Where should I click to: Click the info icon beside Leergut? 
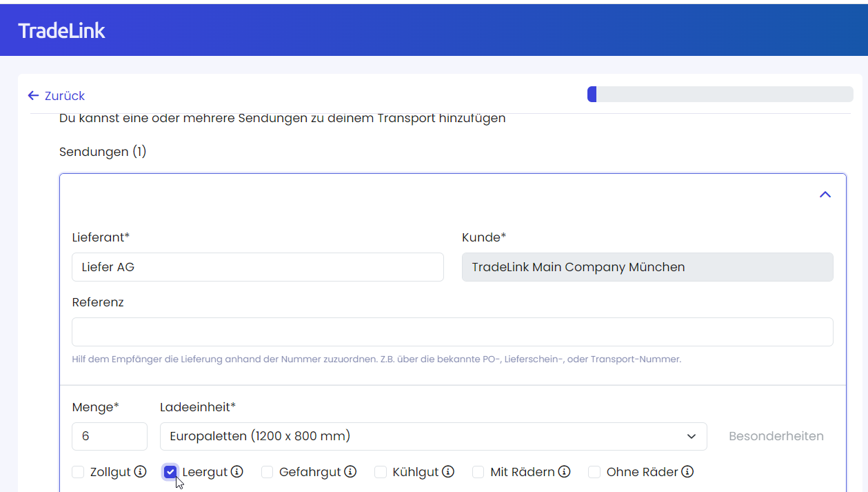[237, 472]
